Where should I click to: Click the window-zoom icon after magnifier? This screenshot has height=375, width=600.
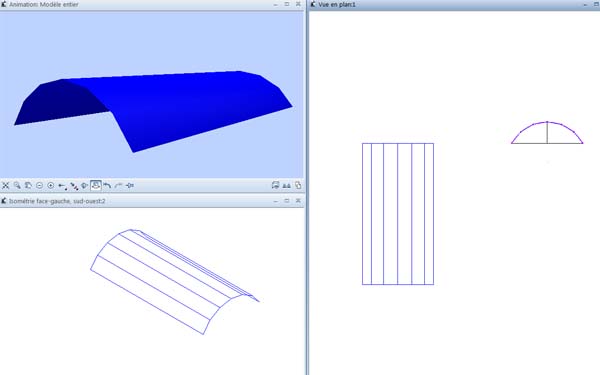pyautogui.click(x=28, y=186)
